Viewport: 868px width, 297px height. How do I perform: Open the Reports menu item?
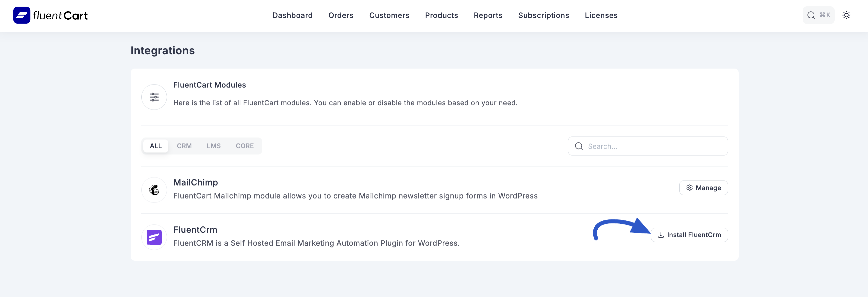[x=488, y=16]
